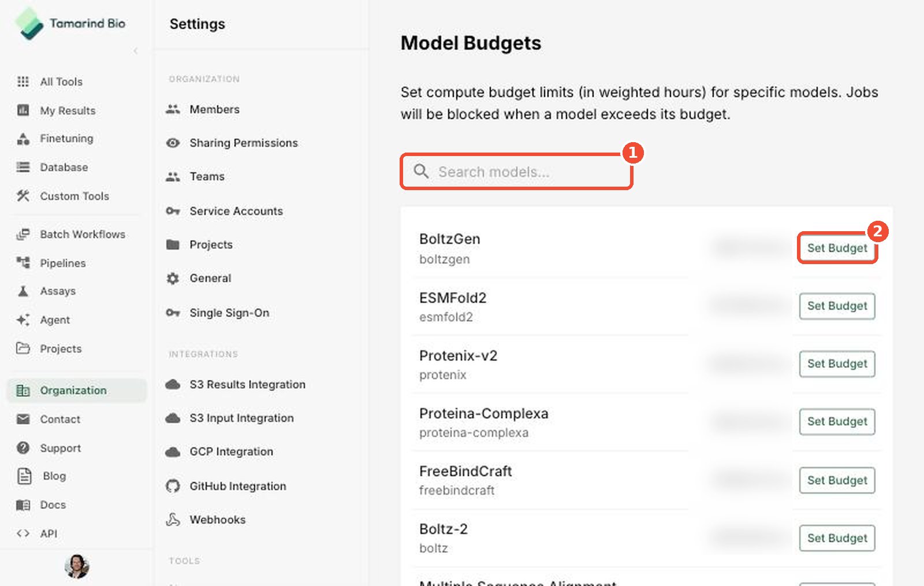This screenshot has height=586, width=924.
Task: Open All Tools grid icon
Action: [23, 81]
